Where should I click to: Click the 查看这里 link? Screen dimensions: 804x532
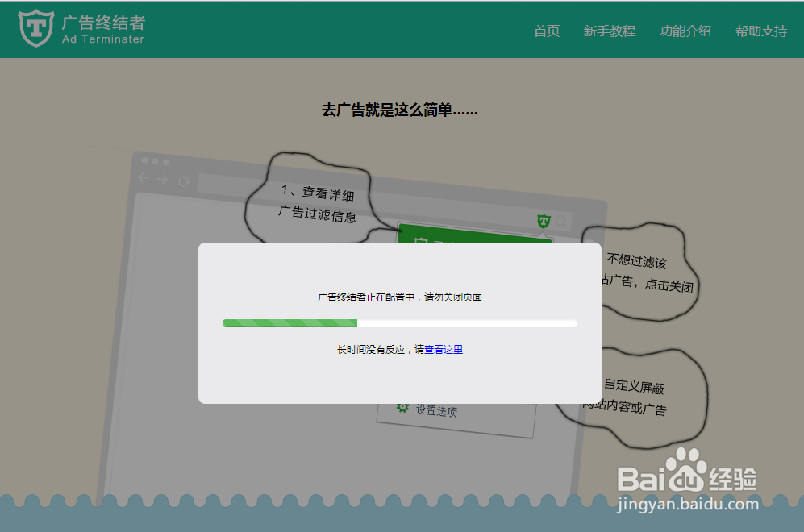445,349
